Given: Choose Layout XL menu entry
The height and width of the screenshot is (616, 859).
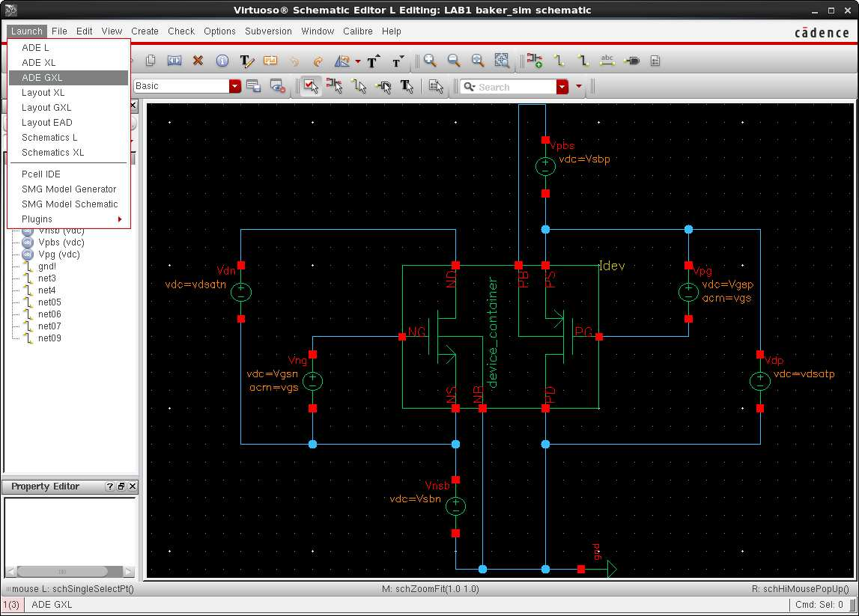Looking at the screenshot, I should pos(68,93).
